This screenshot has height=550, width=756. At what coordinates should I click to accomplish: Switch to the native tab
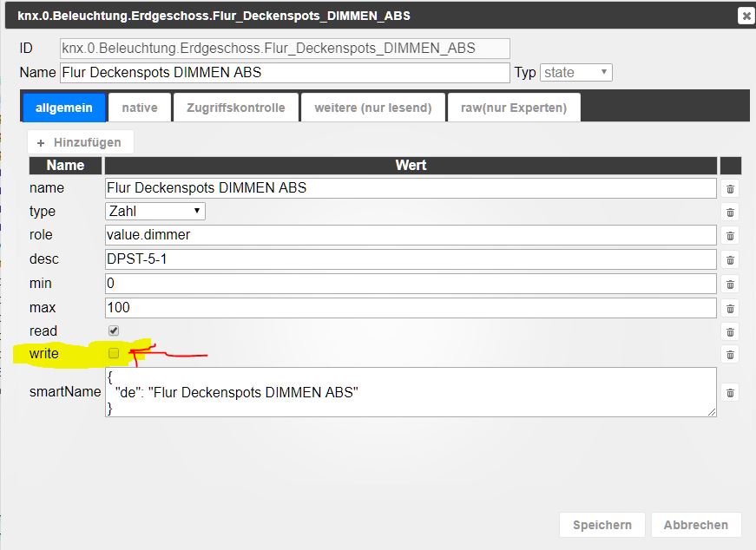[140, 108]
